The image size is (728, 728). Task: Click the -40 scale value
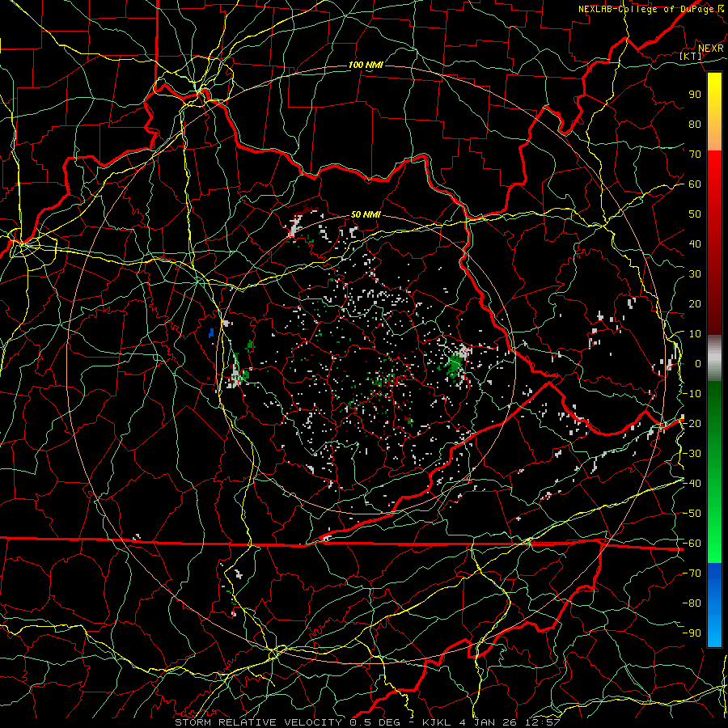[692, 484]
